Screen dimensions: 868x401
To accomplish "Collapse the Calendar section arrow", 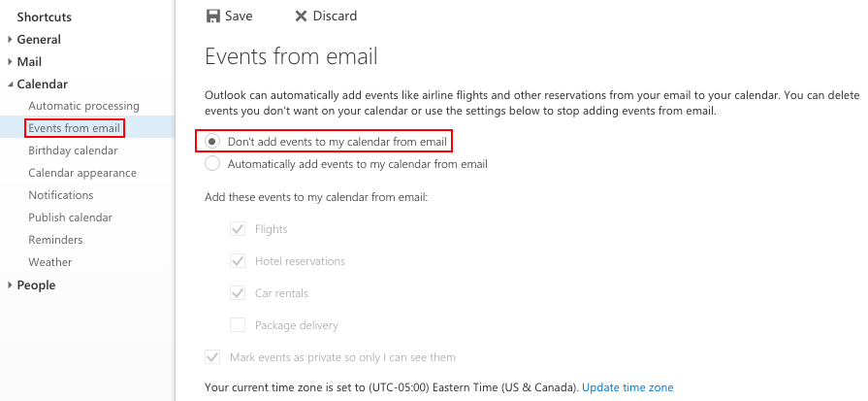I will (11, 84).
